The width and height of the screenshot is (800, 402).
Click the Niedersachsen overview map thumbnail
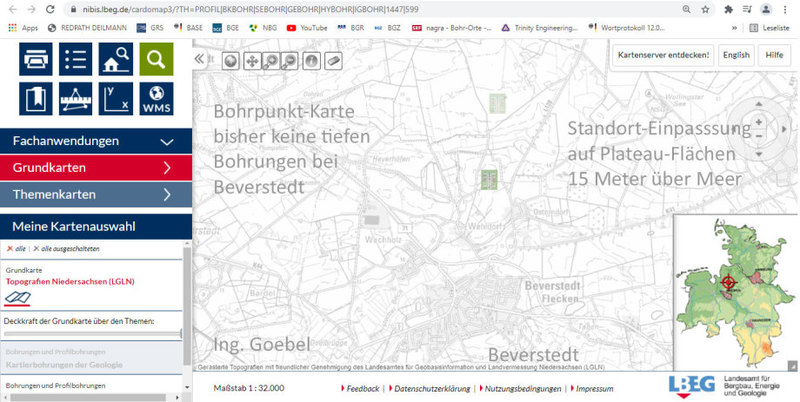tap(733, 290)
